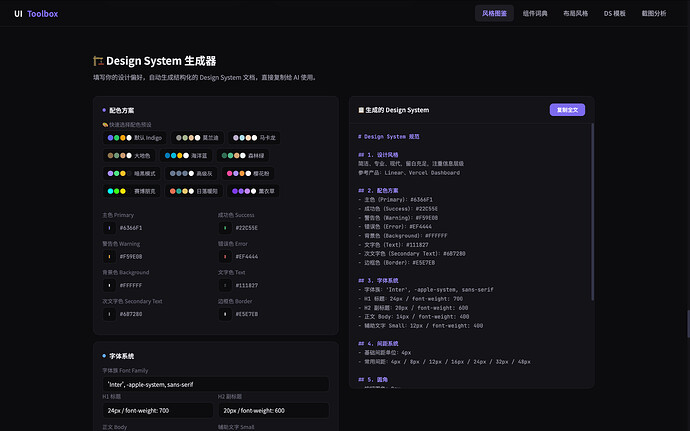Select the 薰衣草 palette preset

click(253, 191)
